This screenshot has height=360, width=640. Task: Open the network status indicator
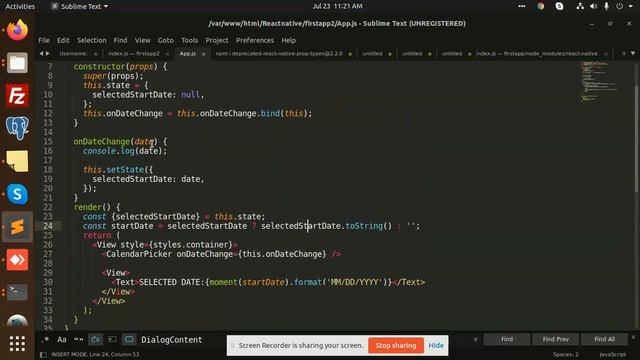(x=580, y=6)
